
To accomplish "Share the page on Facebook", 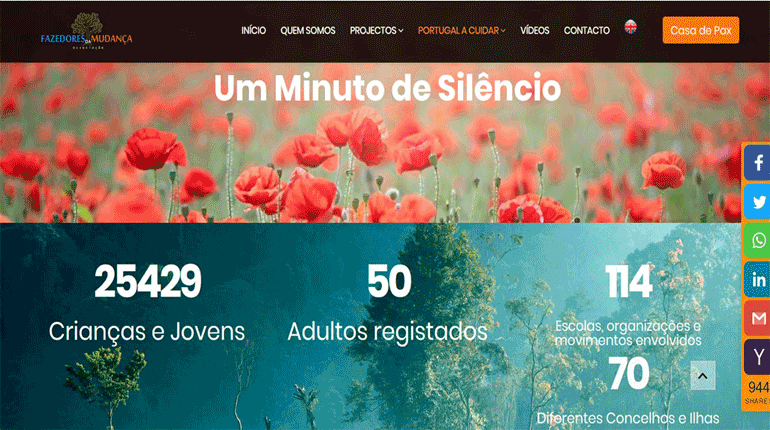I will coord(757,162).
